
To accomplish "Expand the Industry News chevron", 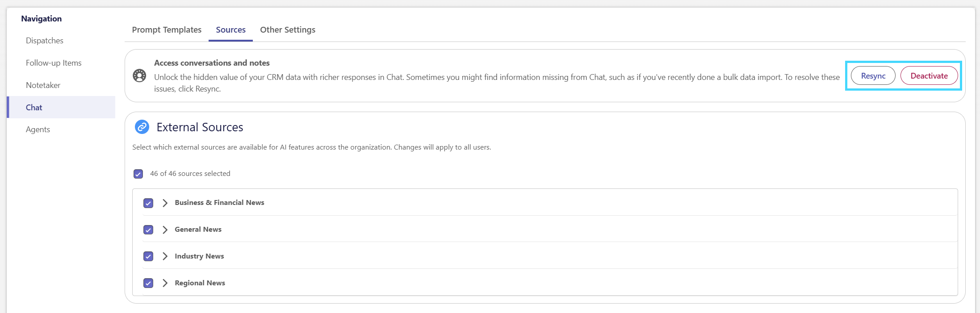I will 165,256.
